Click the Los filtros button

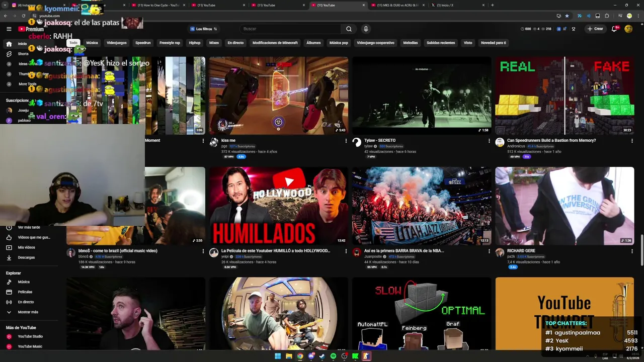pos(204,29)
